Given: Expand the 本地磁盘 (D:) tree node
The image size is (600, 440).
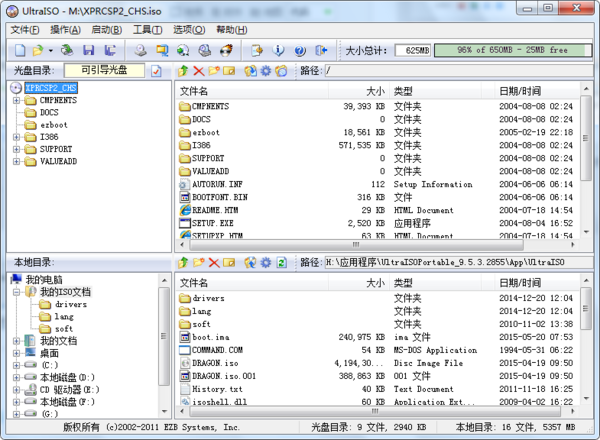Looking at the screenshot, I should [x=16, y=378].
